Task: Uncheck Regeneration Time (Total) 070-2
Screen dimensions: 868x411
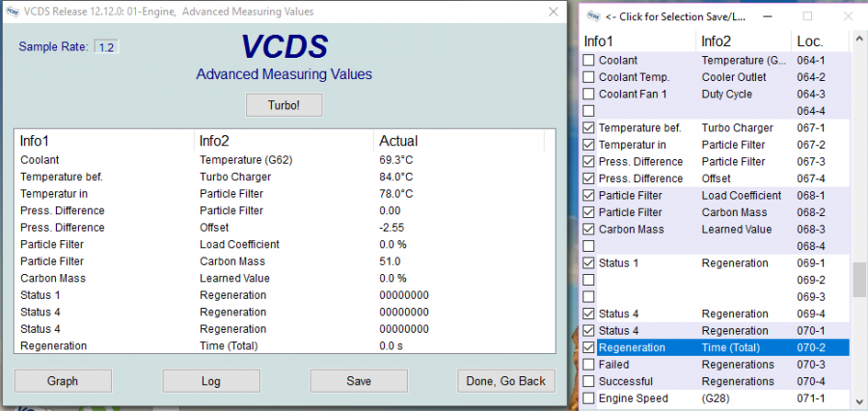Action: pos(589,348)
